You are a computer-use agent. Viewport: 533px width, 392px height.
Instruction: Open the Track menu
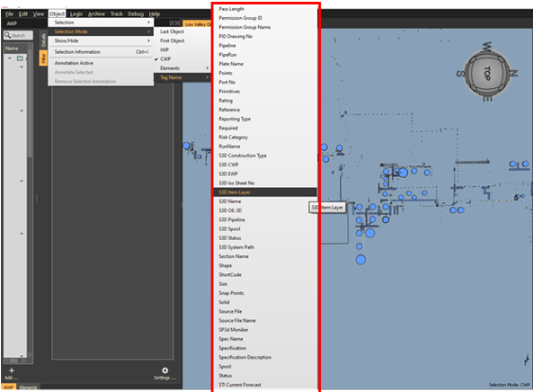pyautogui.click(x=116, y=14)
